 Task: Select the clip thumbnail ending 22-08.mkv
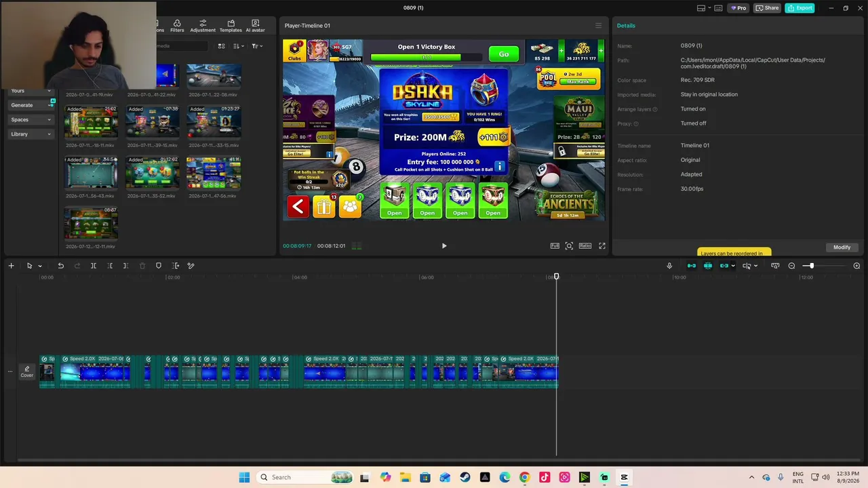point(214,77)
